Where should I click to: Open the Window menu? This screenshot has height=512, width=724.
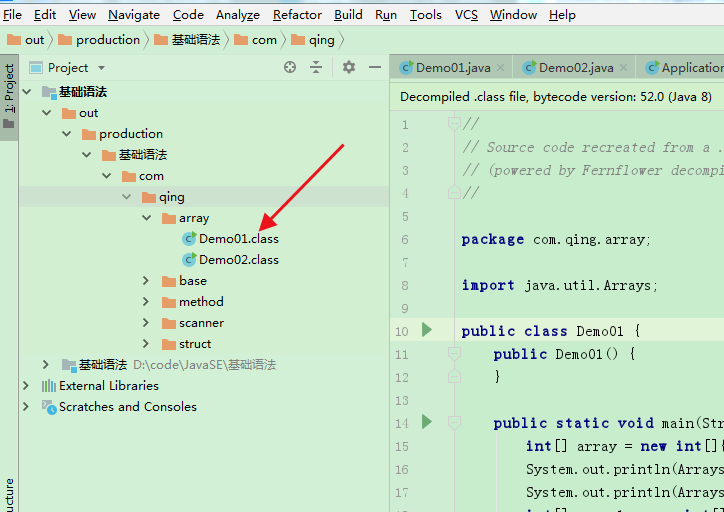click(x=513, y=15)
